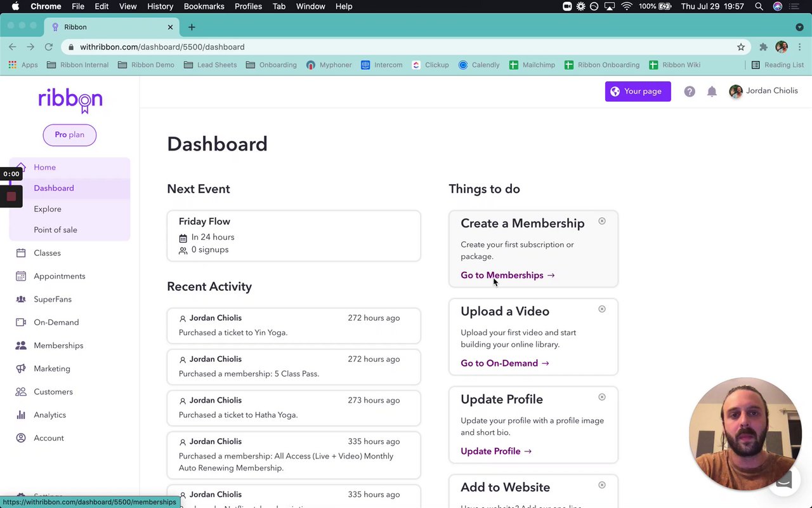The height and width of the screenshot is (508, 812).
Task: Open the Onboarding bookmark folder
Action: point(271,65)
